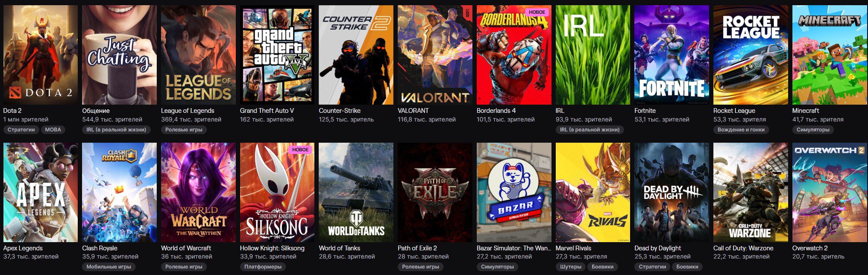Open the Path of Exile 2 cover

(x=435, y=192)
